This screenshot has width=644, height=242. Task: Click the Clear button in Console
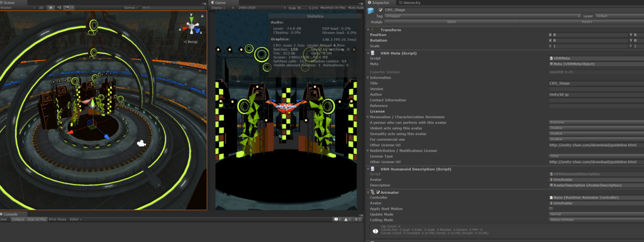pos(4,219)
